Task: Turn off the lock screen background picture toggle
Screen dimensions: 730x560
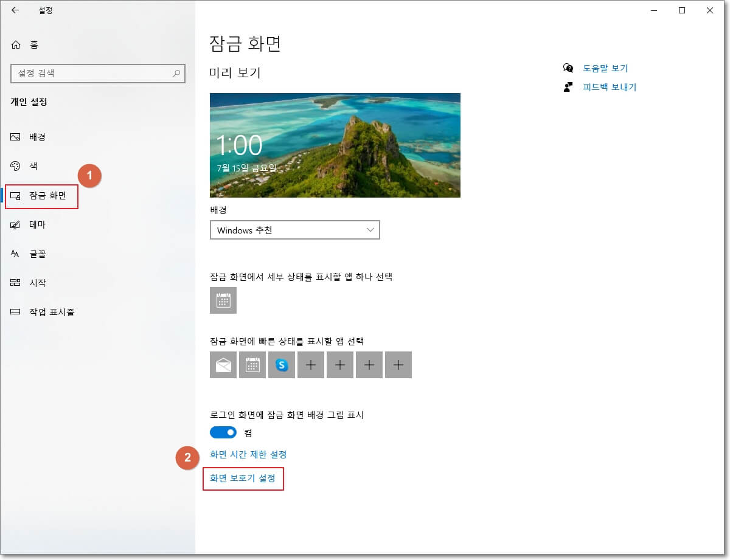Action: [224, 432]
